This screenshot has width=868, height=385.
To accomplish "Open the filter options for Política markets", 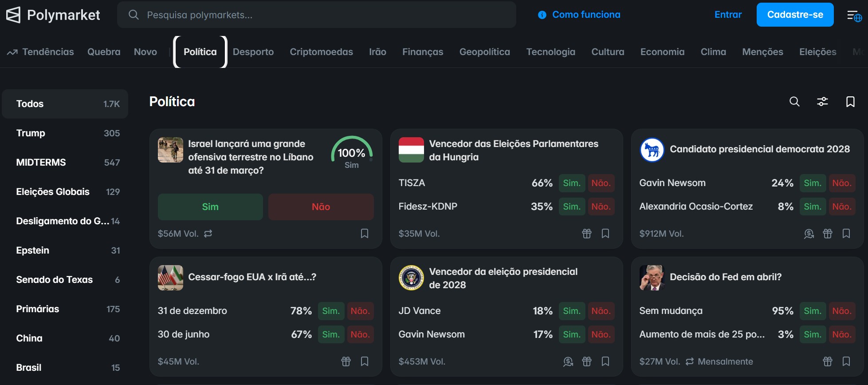I will (823, 102).
